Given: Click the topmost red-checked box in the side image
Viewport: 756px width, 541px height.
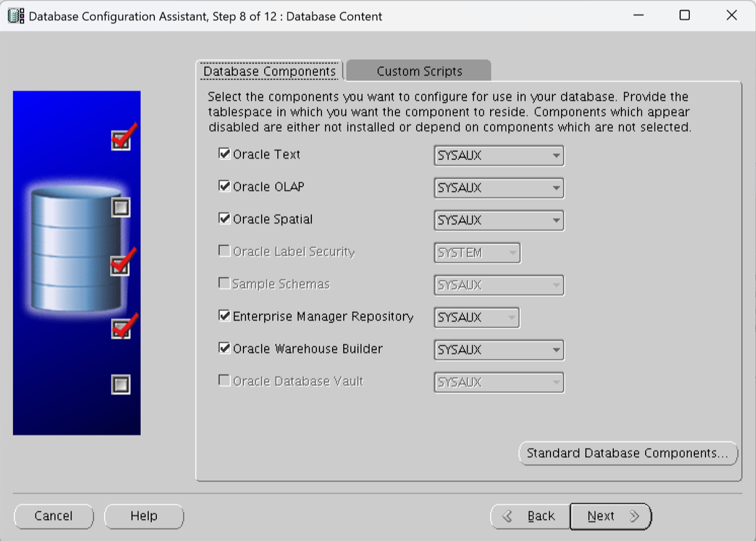Looking at the screenshot, I should click(x=123, y=138).
